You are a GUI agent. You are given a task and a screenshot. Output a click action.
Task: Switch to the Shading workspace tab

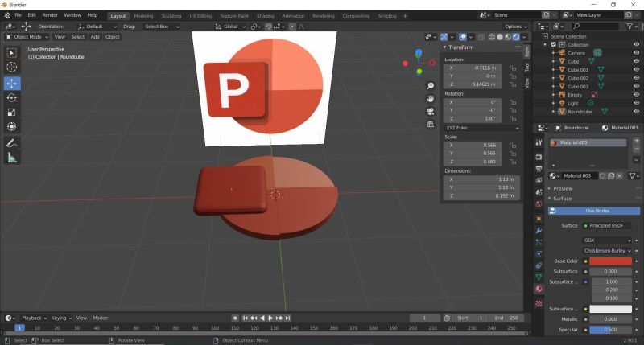[x=266, y=16]
